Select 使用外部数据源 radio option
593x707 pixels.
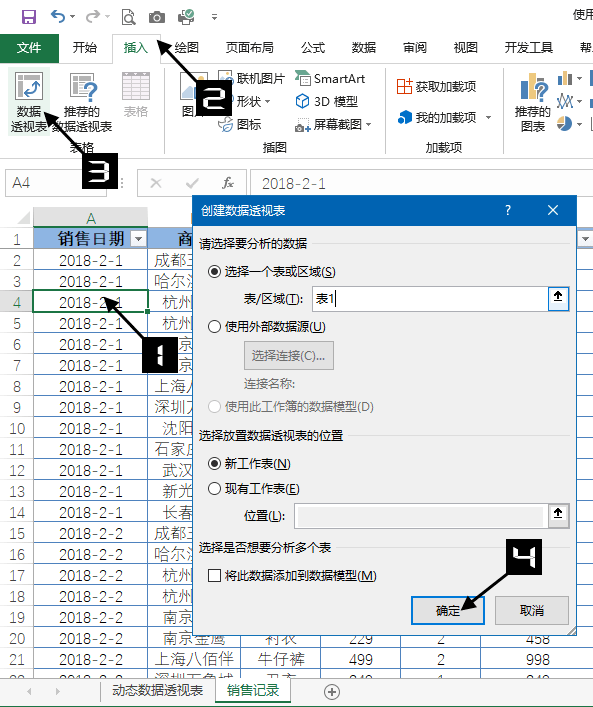(x=215, y=327)
